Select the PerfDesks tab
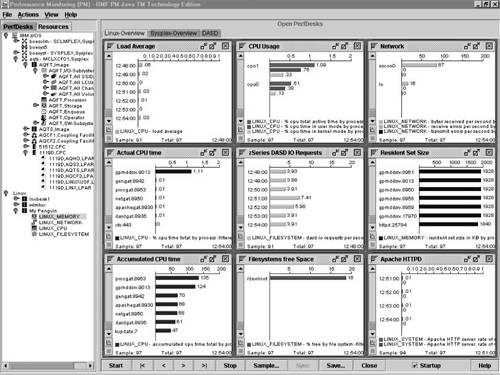This screenshot has height=375, width=500. tap(18, 27)
